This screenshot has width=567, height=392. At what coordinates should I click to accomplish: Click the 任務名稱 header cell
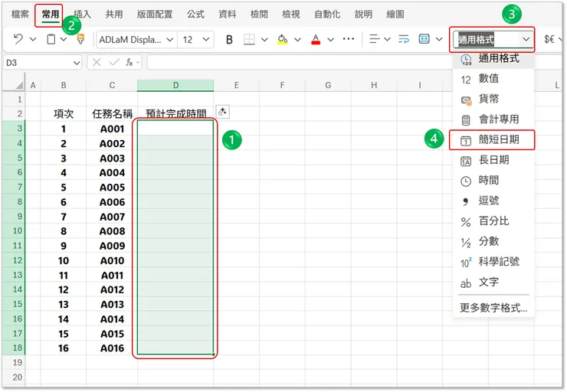tap(112, 114)
